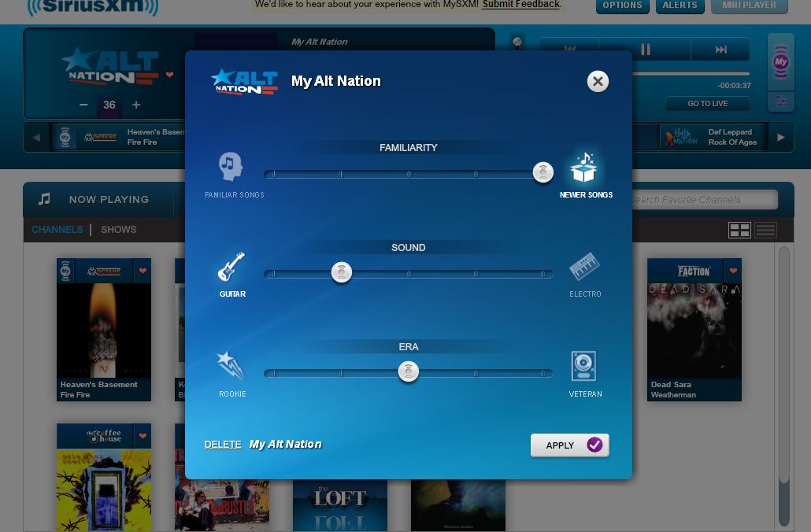
Task: Delete the My Alt Nation customization
Action: pyautogui.click(x=223, y=445)
